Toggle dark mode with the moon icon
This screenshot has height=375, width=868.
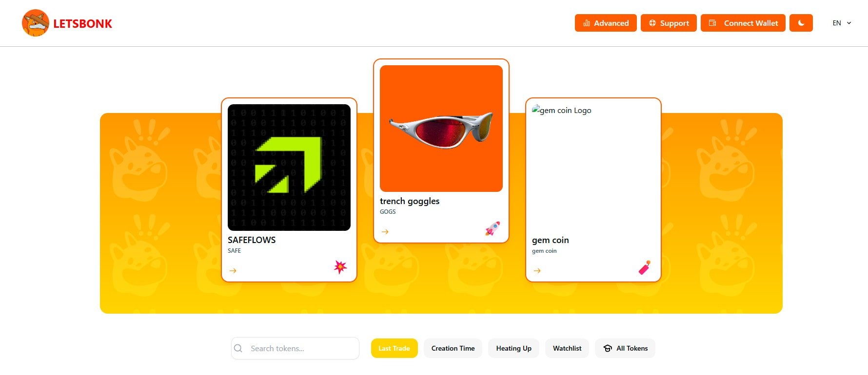click(x=801, y=23)
